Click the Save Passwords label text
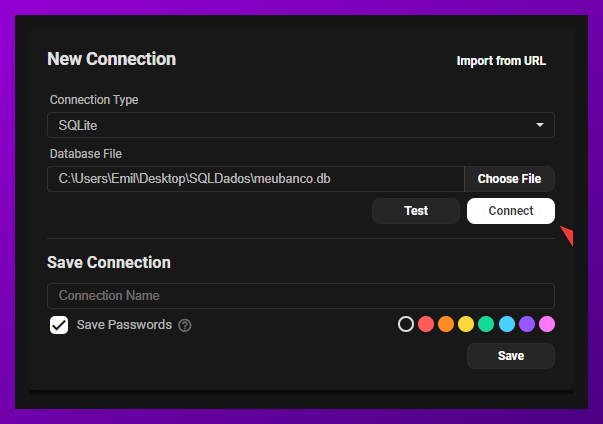 [x=124, y=325]
